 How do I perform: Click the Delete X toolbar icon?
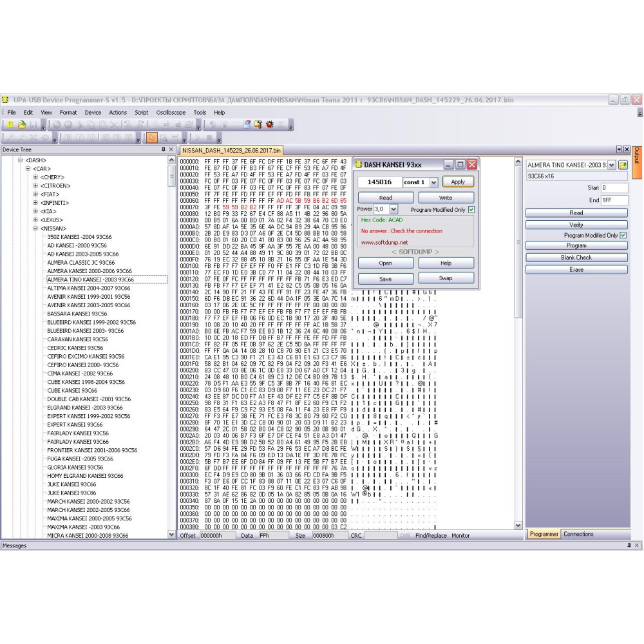coord(114,124)
